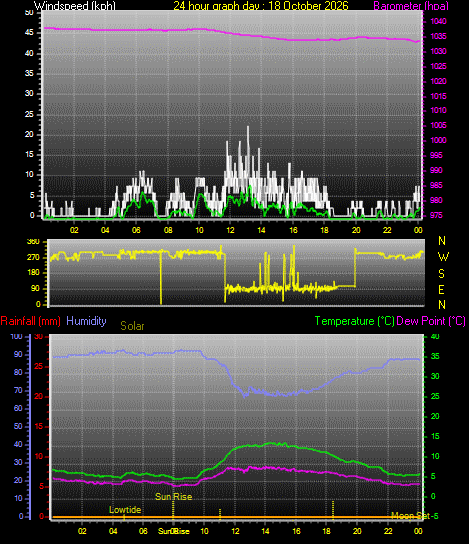The image size is (469, 544).
Task: Click the E compass letter beside direction graph
Action: 441,289
